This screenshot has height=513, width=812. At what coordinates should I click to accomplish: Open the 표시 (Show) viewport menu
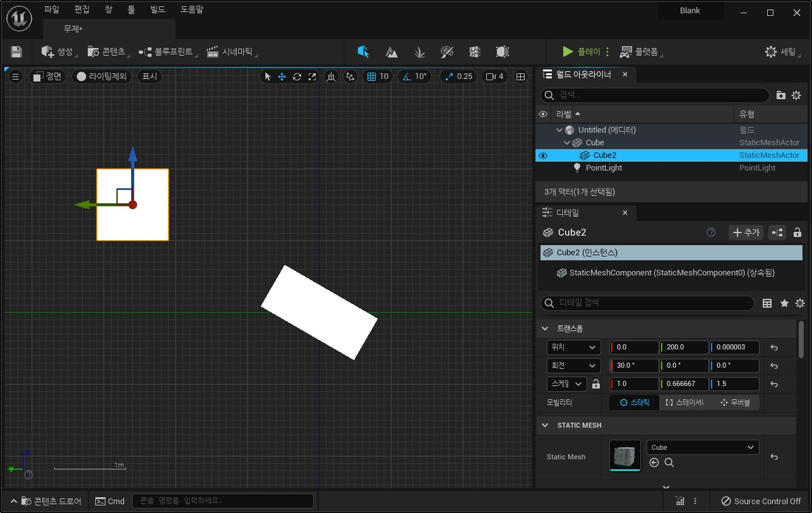(x=150, y=76)
